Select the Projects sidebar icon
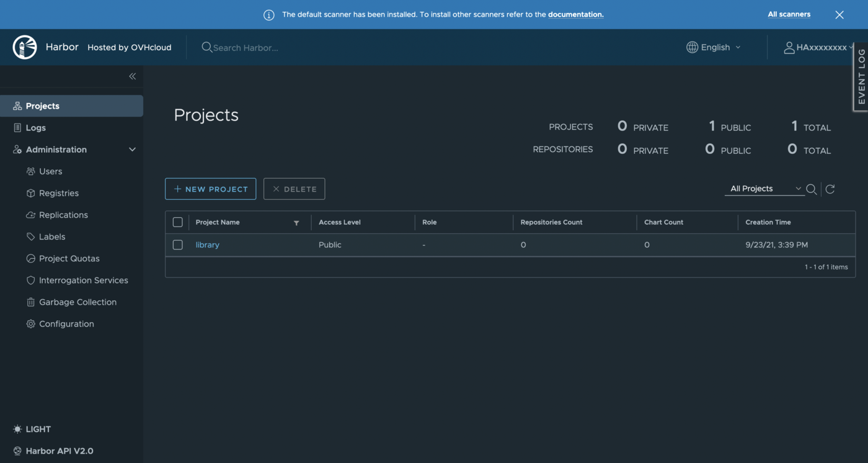Screen dimensions: 868x463 point(19,106)
